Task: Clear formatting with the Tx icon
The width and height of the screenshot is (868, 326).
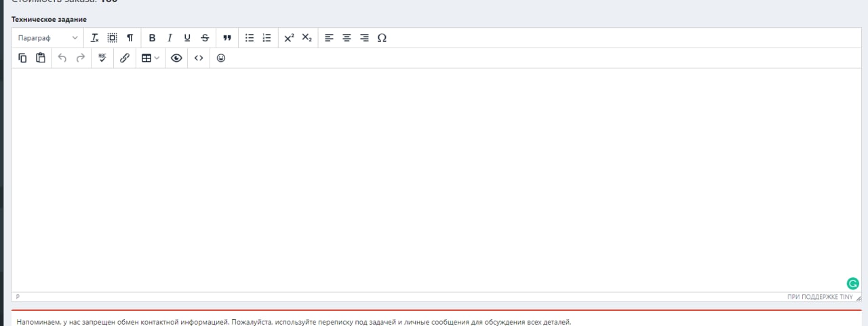Action: 95,38
